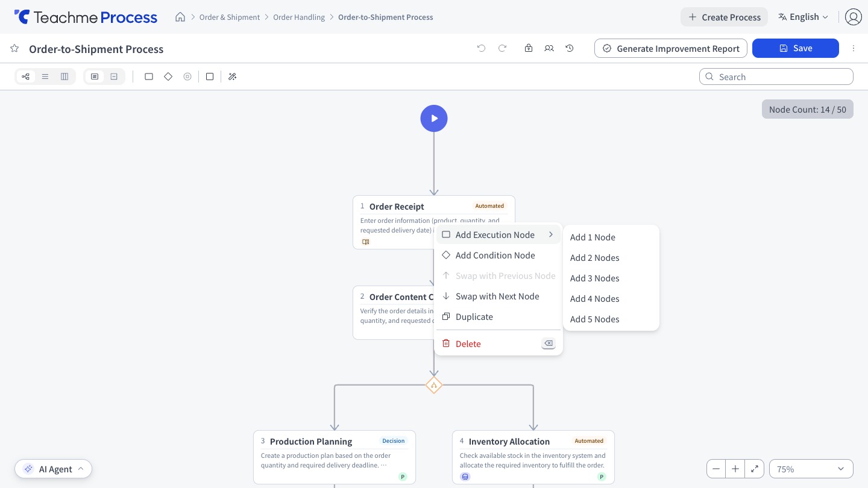Click the database icon in Inventory Allocation node
This screenshot has height=488, width=868.
coord(465,477)
